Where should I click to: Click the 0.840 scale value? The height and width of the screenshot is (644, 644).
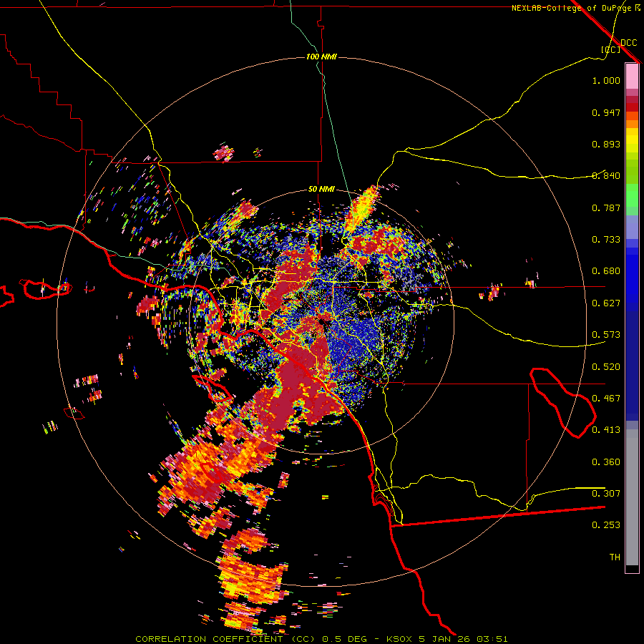(x=606, y=176)
